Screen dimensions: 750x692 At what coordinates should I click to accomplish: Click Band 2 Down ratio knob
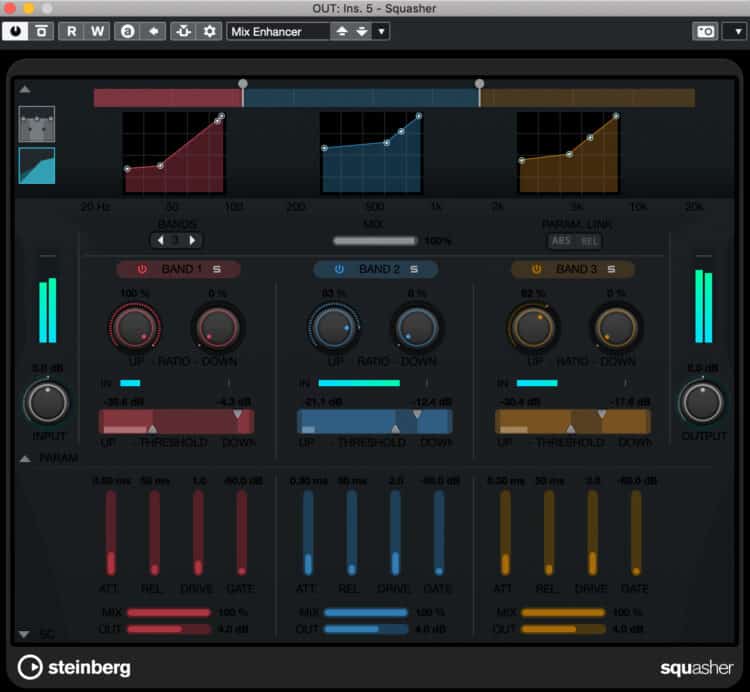coord(417,328)
